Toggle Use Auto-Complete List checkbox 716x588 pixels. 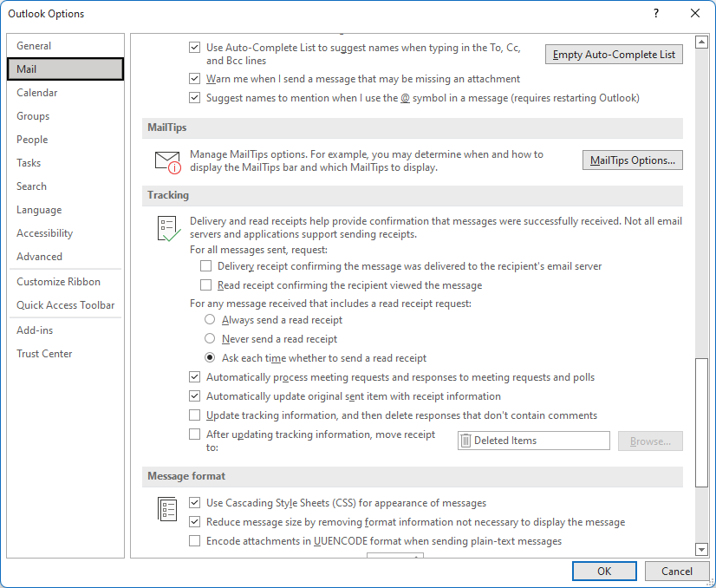tap(194, 47)
